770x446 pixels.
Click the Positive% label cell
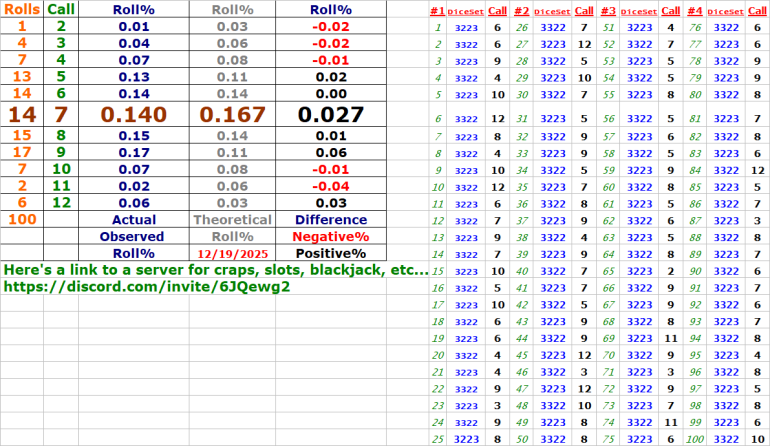pos(329,254)
